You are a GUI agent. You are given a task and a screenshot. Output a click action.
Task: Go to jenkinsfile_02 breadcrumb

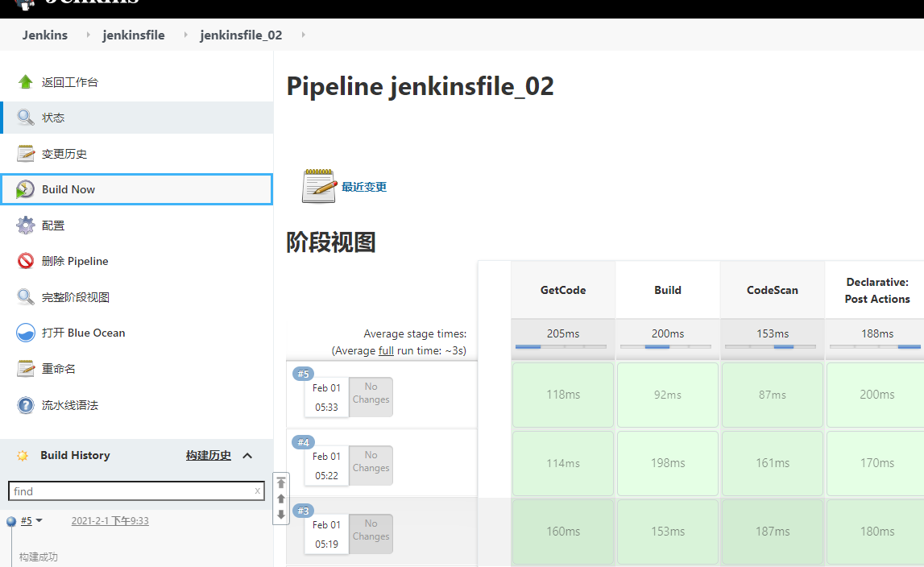pyautogui.click(x=241, y=35)
